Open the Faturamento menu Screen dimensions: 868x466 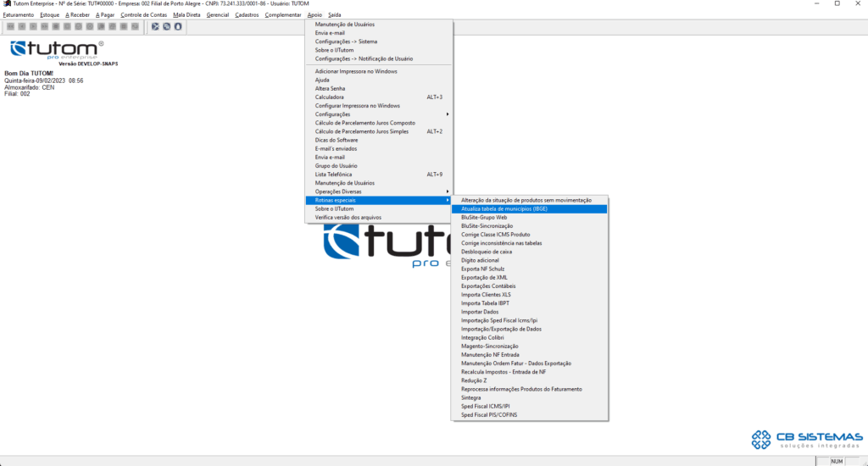click(19, 15)
